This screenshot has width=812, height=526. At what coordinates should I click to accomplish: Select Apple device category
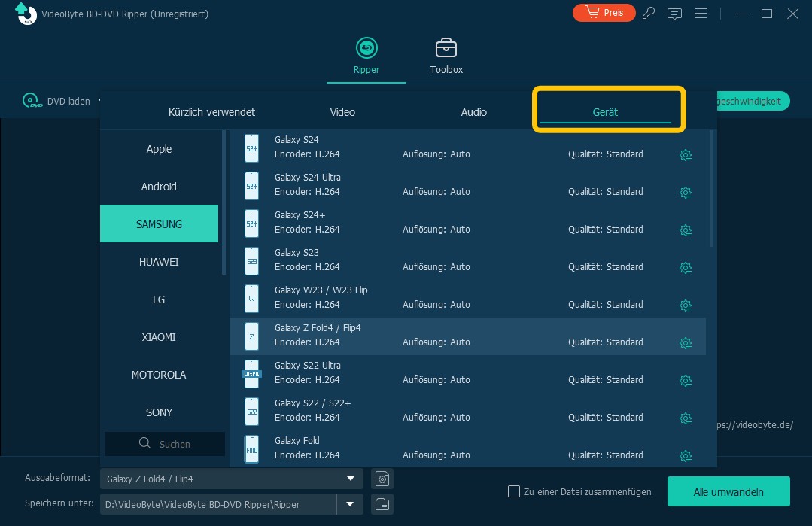159,148
